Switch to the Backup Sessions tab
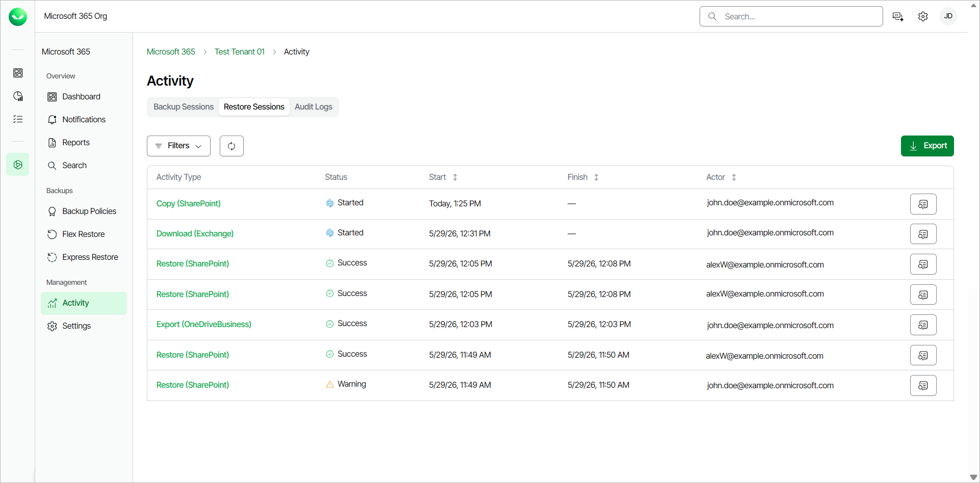 coord(184,107)
